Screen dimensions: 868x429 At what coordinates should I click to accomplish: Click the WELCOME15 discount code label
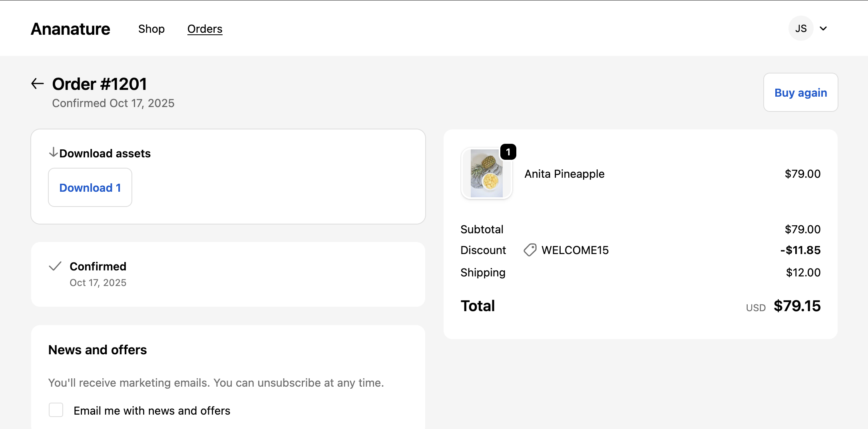[575, 250]
